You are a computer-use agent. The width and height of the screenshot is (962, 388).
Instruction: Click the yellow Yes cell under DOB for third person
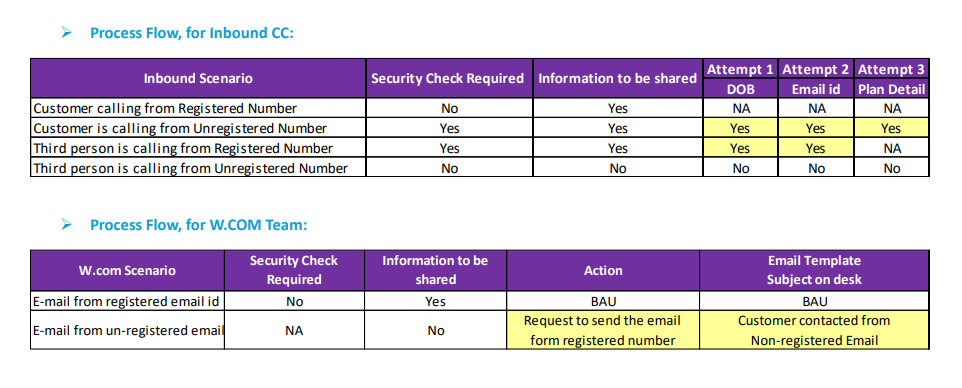tap(740, 148)
